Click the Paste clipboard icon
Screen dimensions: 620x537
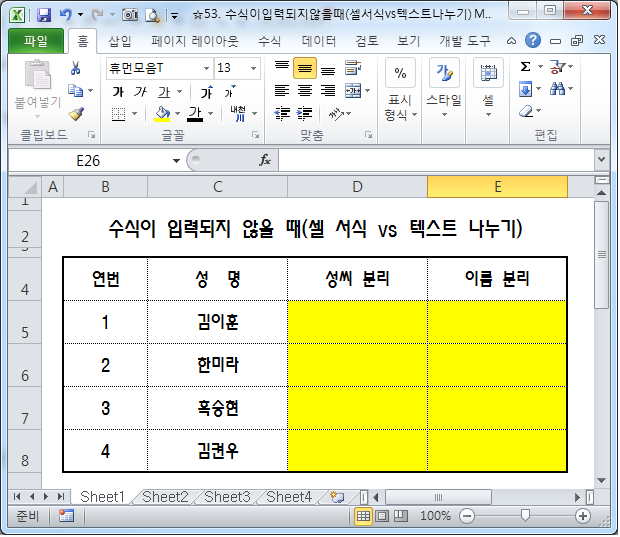tap(38, 74)
